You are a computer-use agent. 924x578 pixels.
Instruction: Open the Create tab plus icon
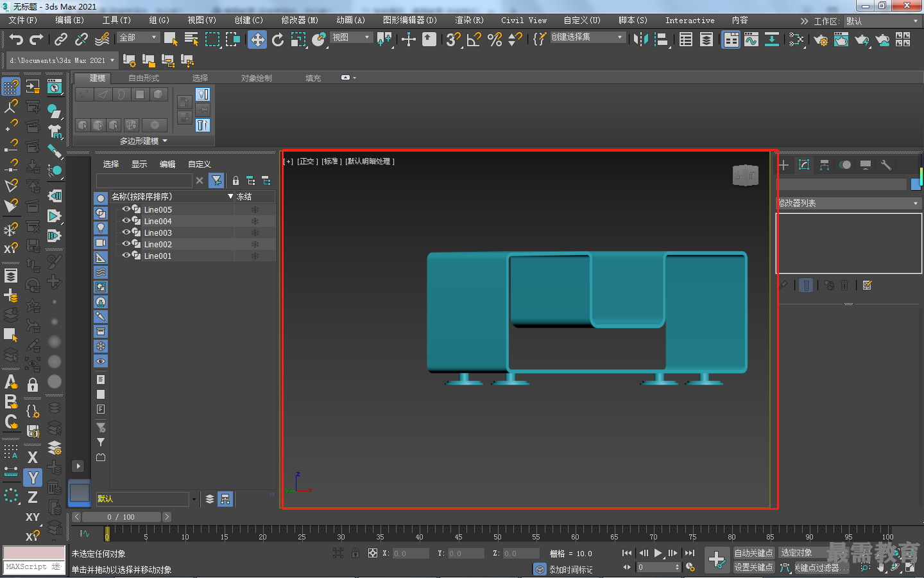[783, 165]
